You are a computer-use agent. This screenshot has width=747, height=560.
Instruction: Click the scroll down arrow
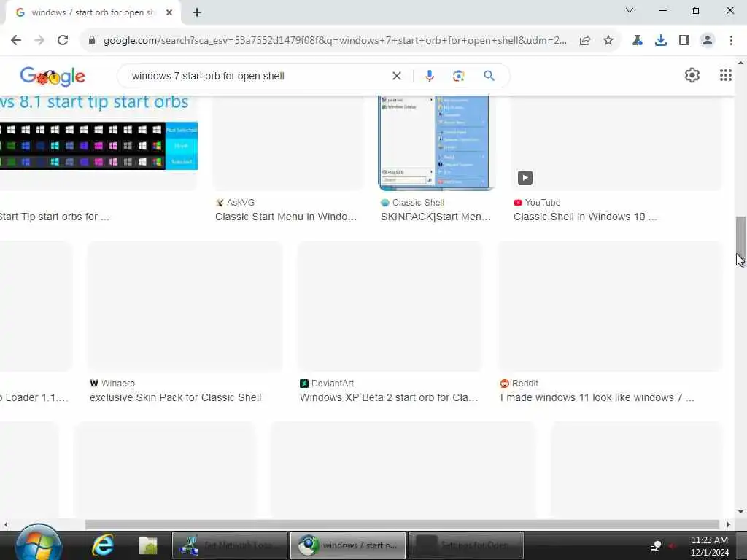pos(740,512)
